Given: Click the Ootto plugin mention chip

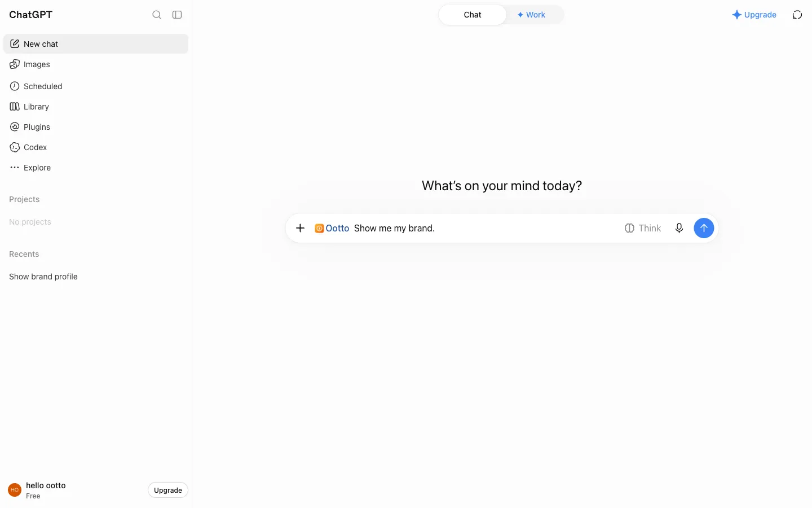Looking at the screenshot, I should tap(332, 228).
